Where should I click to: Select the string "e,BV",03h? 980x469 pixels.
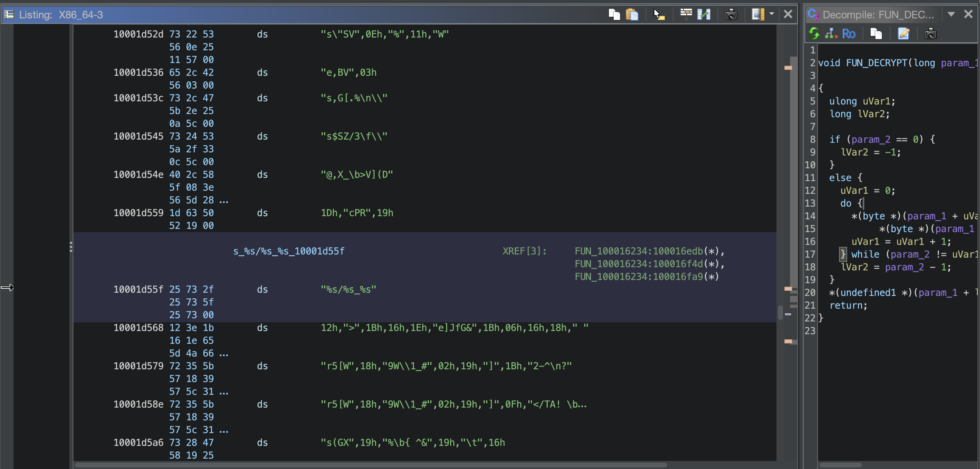click(349, 73)
